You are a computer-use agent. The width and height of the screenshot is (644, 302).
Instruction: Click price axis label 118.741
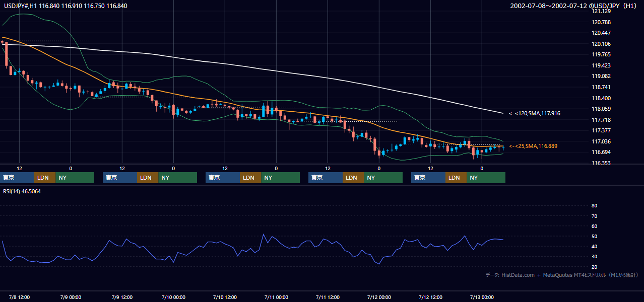click(x=601, y=87)
